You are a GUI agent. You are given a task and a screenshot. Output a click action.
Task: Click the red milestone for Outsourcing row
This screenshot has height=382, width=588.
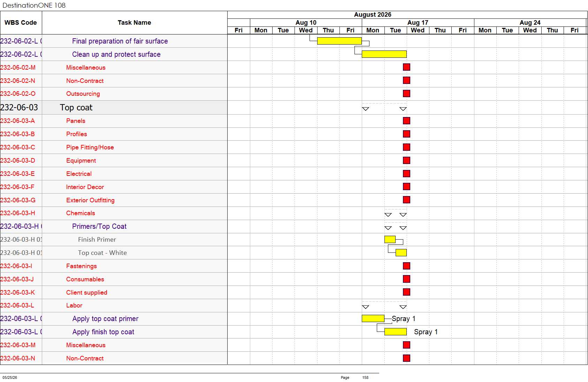pos(406,94)
